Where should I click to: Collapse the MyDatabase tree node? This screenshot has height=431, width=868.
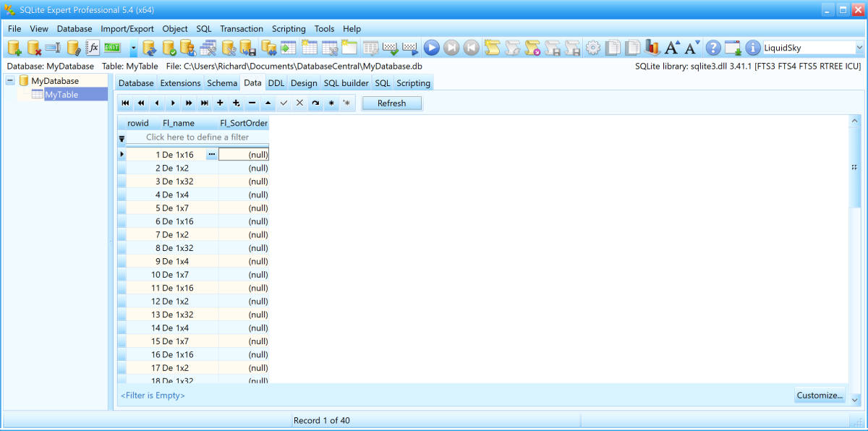click(x=10, y=80)
